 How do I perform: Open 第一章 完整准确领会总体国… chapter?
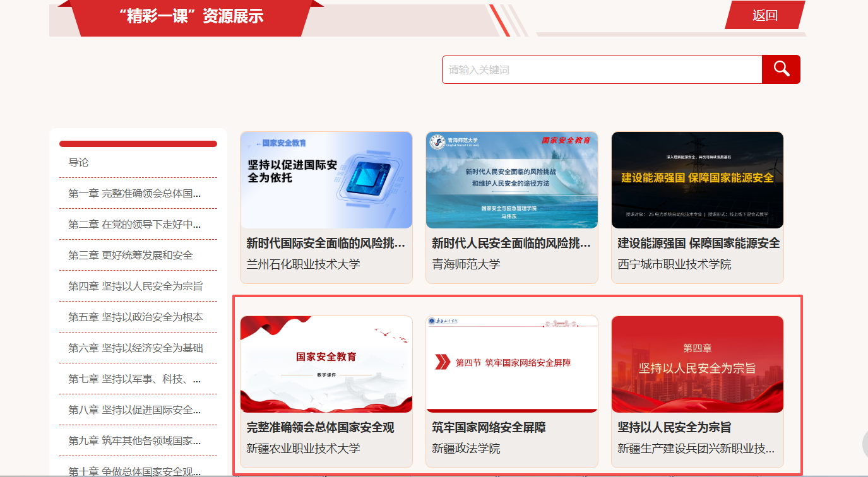tap(134, 193)
